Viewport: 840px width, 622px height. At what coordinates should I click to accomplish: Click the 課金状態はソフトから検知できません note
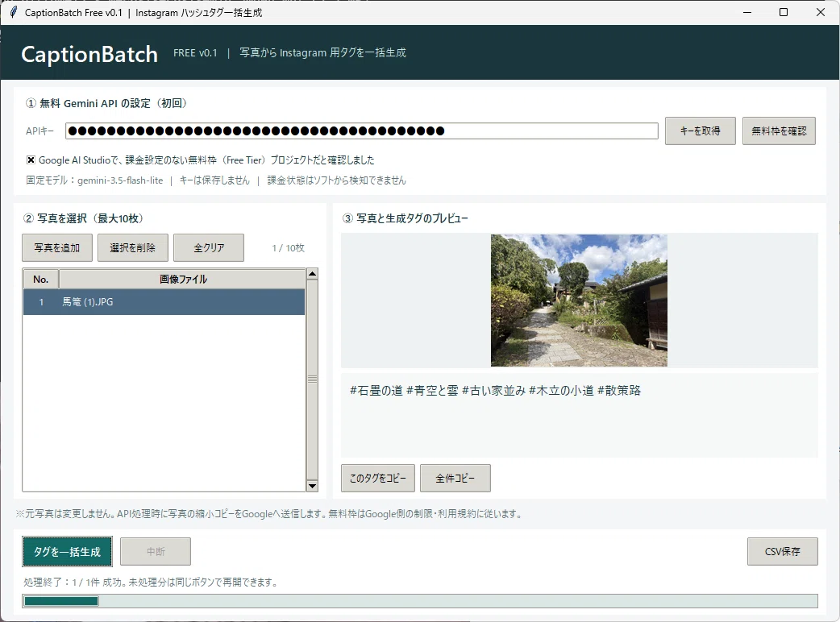336,180
